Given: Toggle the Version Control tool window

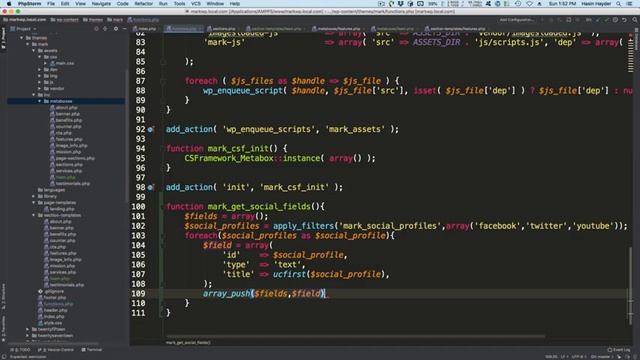Looking at the screenshot, I should [x=56, y=350].
